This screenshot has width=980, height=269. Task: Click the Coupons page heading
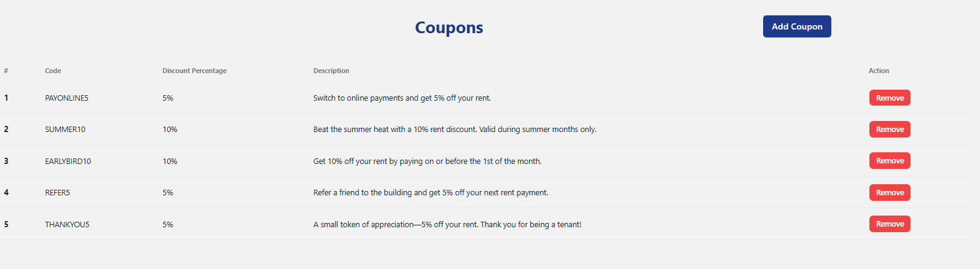click(x=449, y=28)
